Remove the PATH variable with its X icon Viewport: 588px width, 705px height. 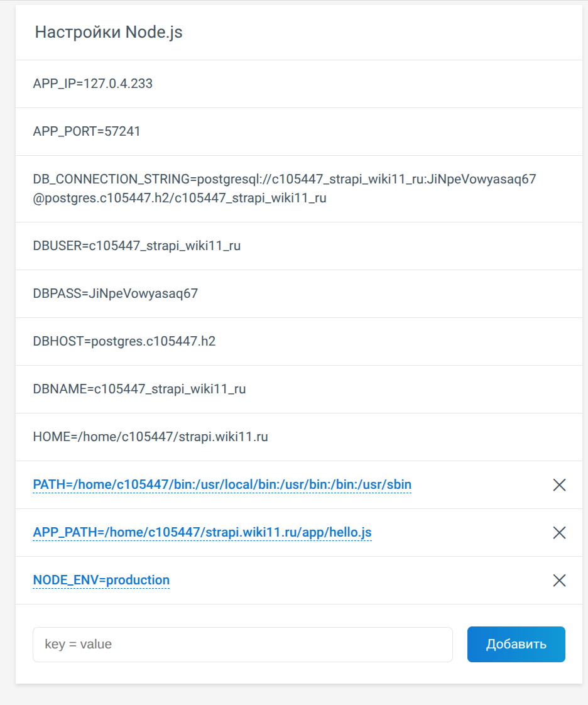tap(559, 484)
